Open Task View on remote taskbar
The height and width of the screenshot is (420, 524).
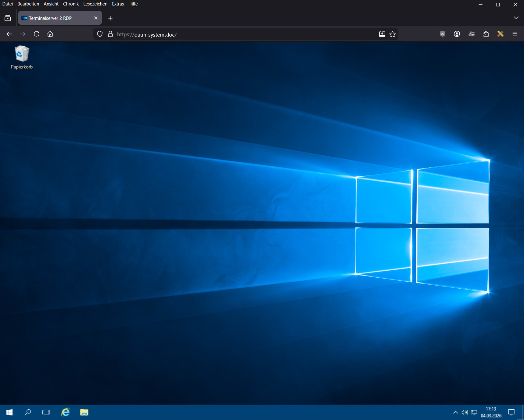(x=46, y=412)
